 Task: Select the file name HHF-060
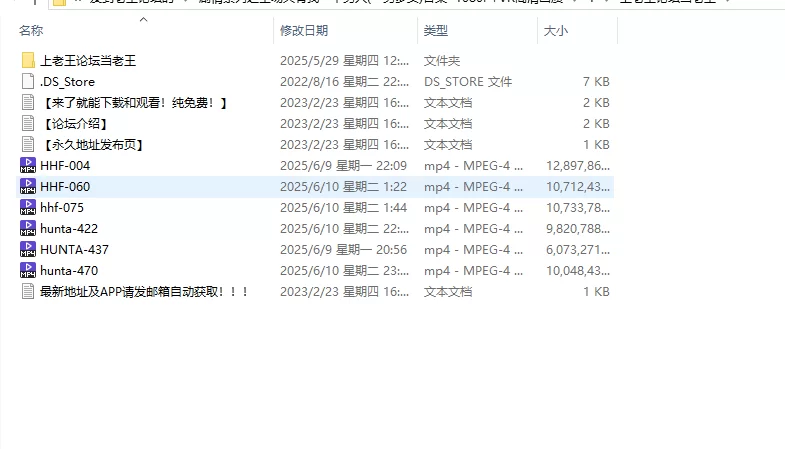tap(65, 186)
